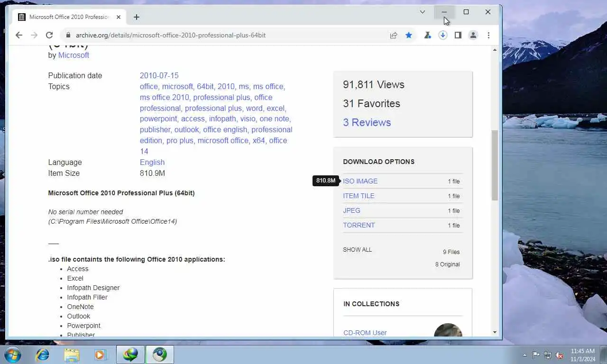
Task: Open the download manager extension icon
Action: (443, 35)
